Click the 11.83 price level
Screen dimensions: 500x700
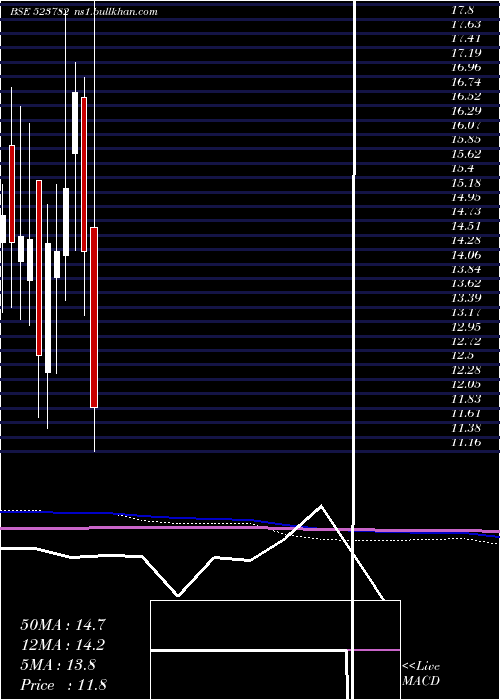[x=466, y=399]
